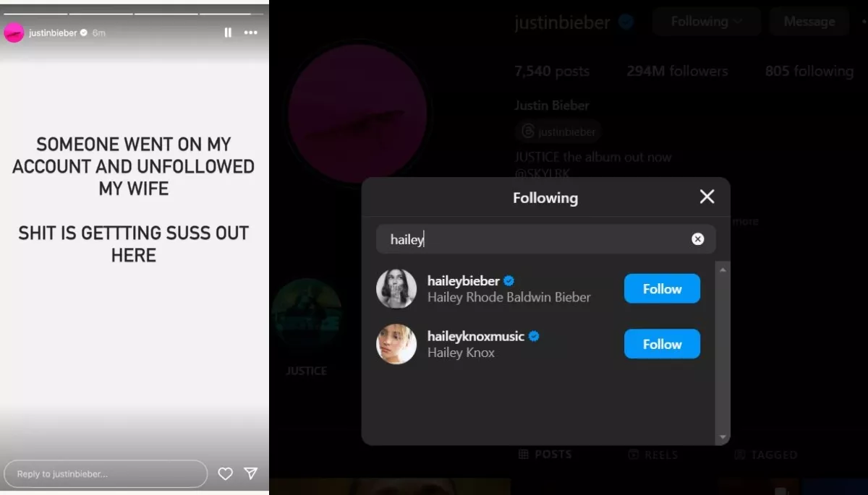Close the Following dialog
868x495 pixels.
(707, 197)
